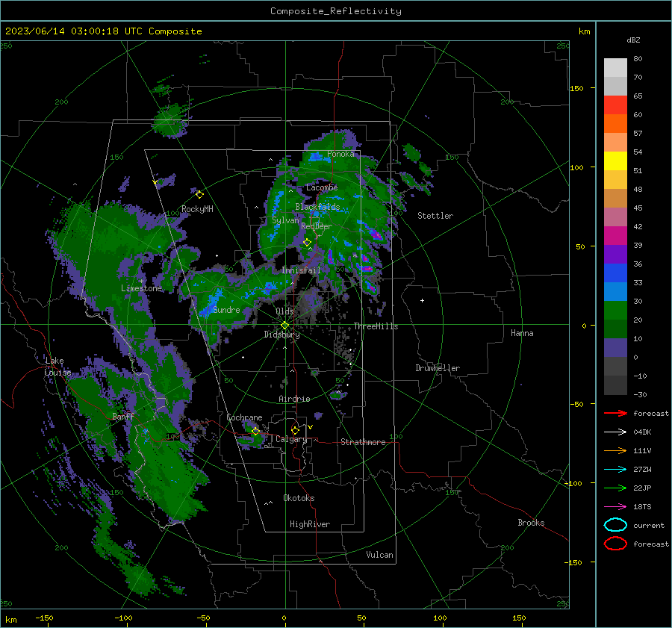
Task: Click the RedDeer city label
Action: click(317, 226)
